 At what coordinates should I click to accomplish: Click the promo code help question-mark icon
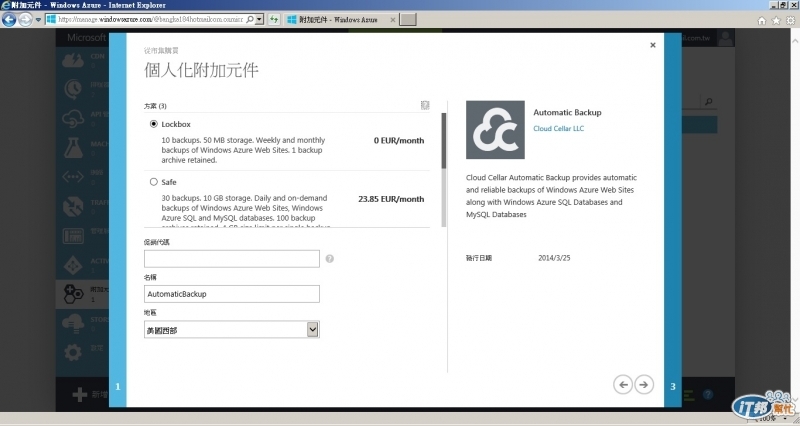(x=330, y=259)
